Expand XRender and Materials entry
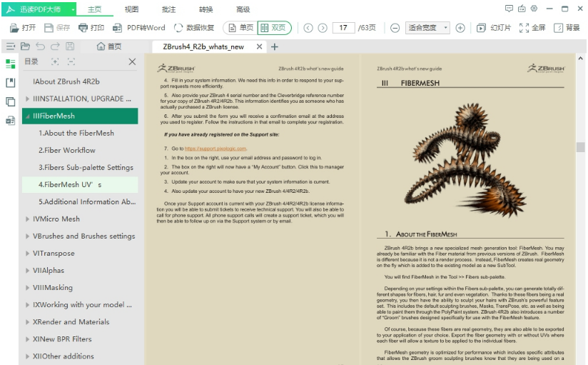The height and width of the screenshot is (365, 588). (x=27, y=322)
